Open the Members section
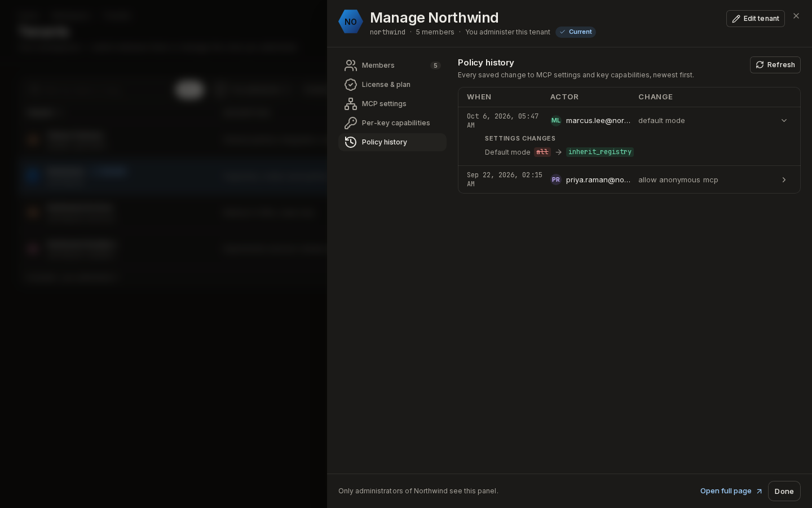 coord(392,65)
